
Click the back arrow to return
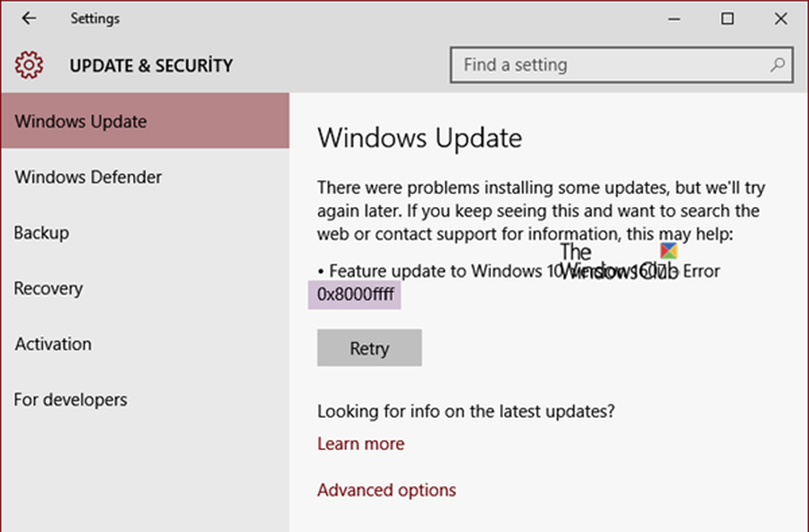[x=28, y=18]
